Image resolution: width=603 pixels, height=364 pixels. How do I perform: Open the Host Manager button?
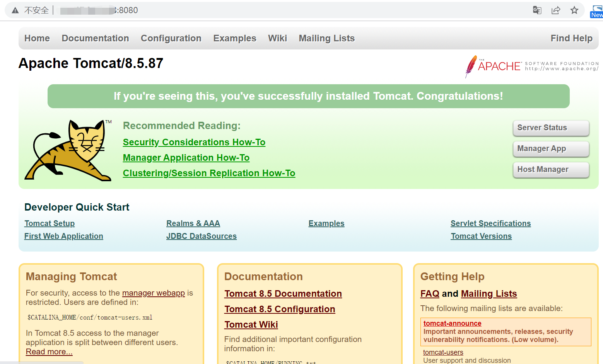[551, 170]
